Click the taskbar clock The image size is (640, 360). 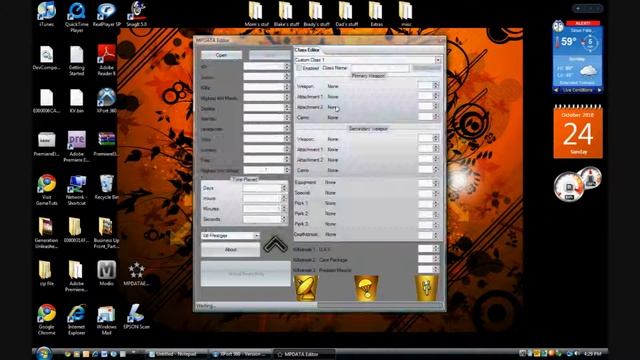593,353
